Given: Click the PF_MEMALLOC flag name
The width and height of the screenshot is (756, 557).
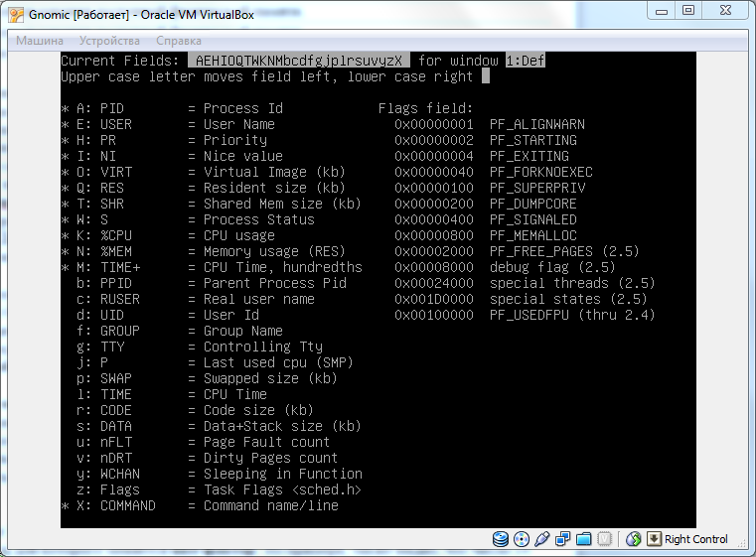Looking at the screenshot, I should point(533,235).
